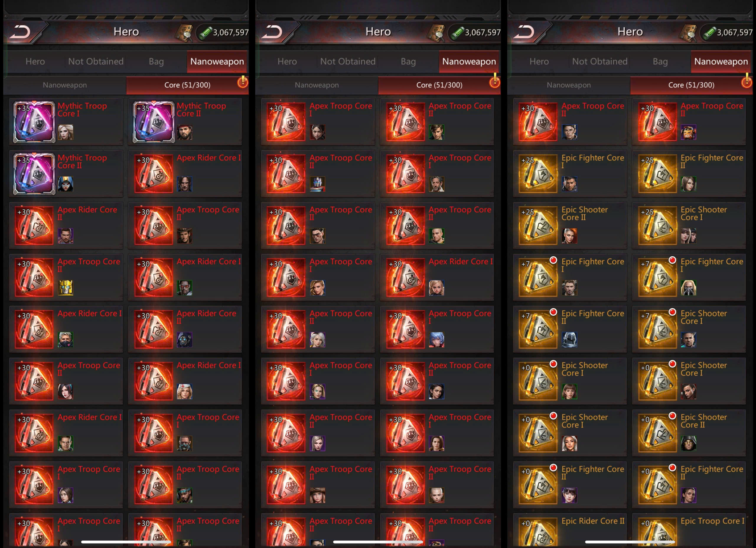Tap the Bumblebee yellow robot hero portrait
The height and width of the screenshot is (548, 756).
pos(66,288)
